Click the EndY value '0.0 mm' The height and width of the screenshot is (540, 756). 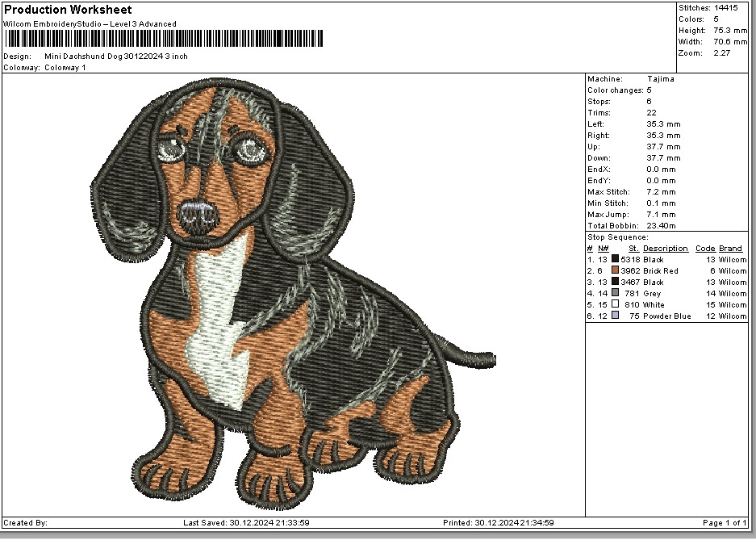click(661, 181)
